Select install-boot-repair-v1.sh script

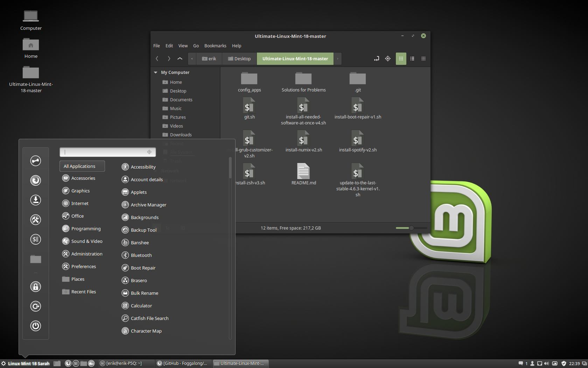[358, 108]
